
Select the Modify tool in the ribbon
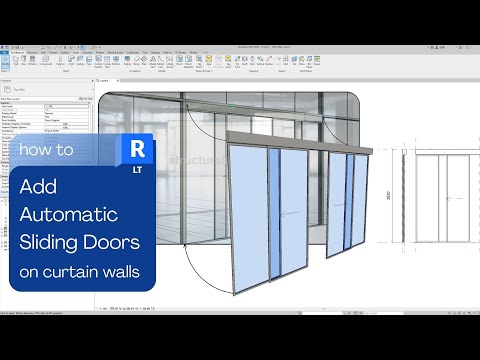[x=5, y=61]
